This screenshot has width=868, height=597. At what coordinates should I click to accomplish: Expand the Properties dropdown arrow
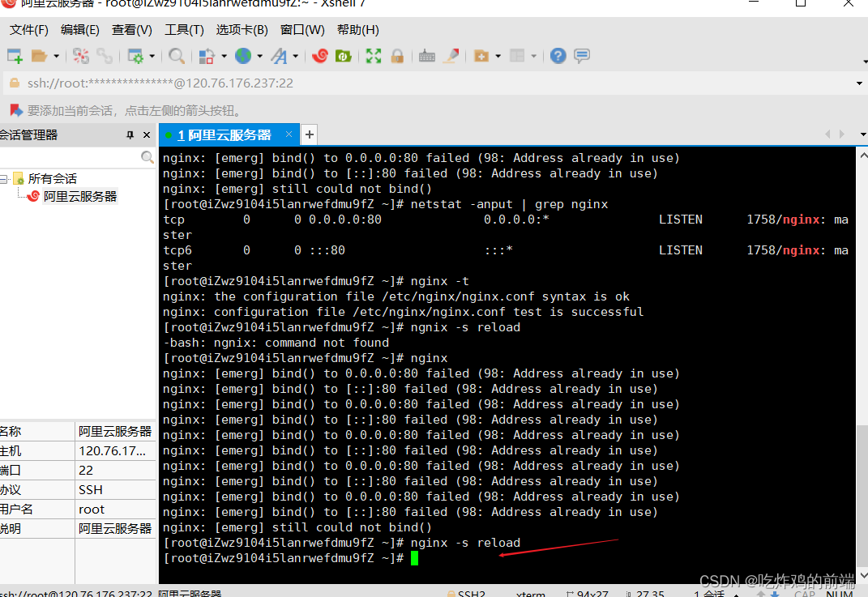tap(152, 56)
